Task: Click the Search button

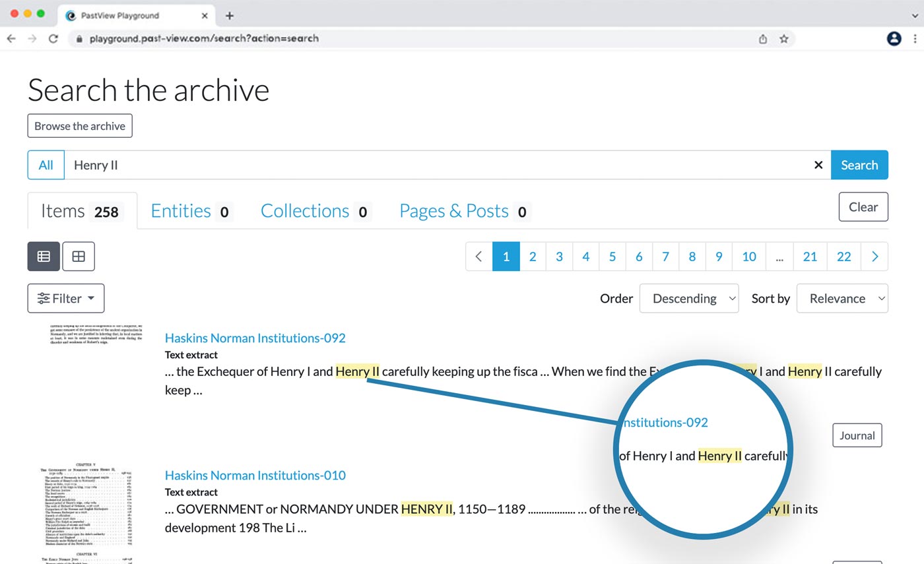Action: coord(859,165)
